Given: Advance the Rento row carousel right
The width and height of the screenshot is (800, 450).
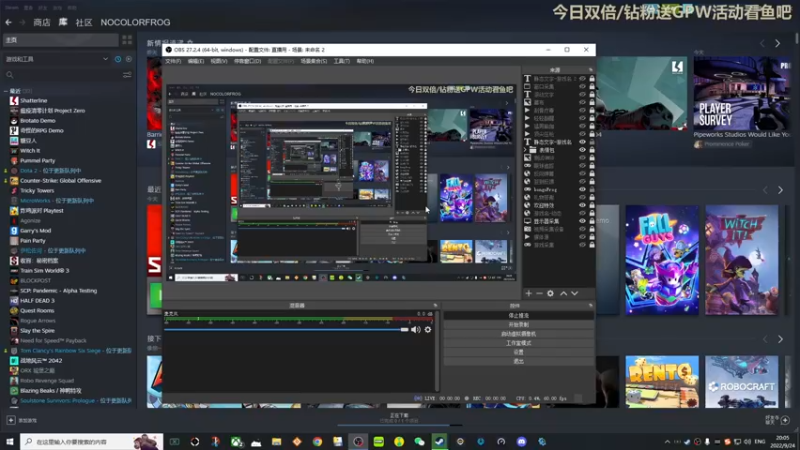Looking at the screenshot, I should click(781, 339).
